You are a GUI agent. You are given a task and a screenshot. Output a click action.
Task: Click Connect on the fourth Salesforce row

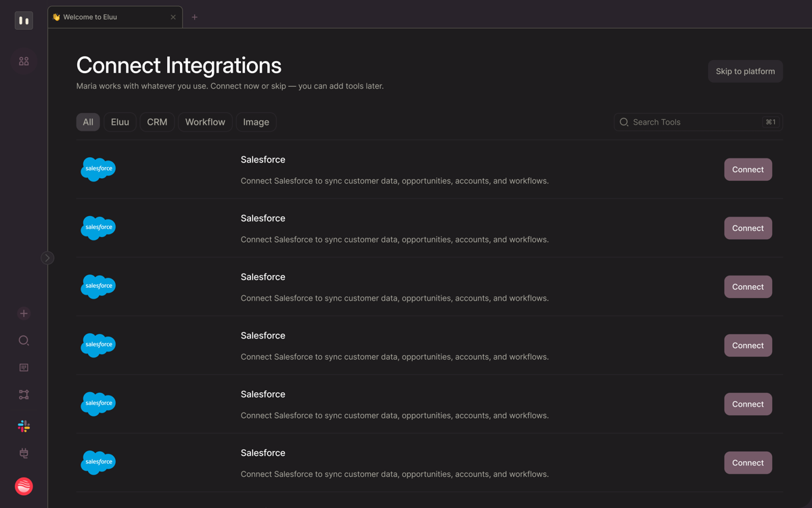[x=748, y=345]
